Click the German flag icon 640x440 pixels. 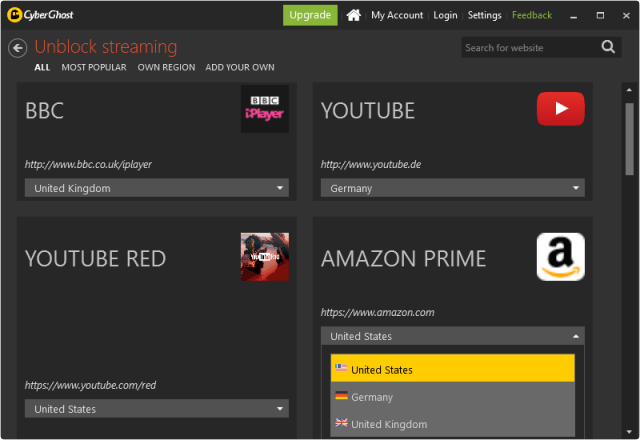tap(341, 396)
